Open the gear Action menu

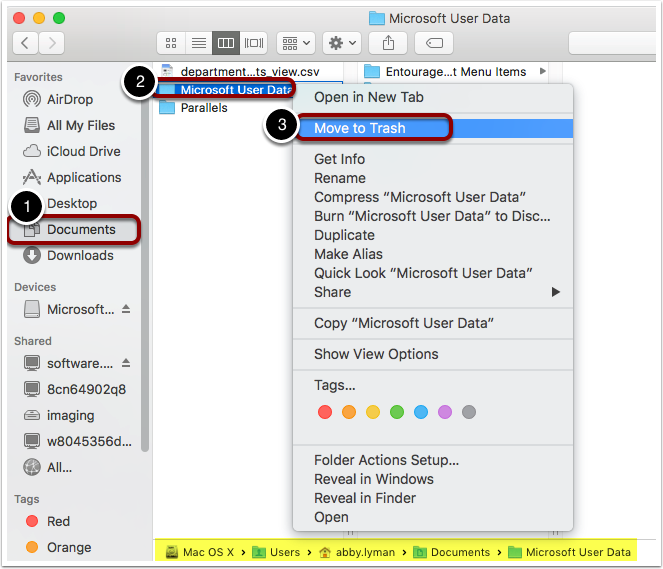(x=342, y=43)
